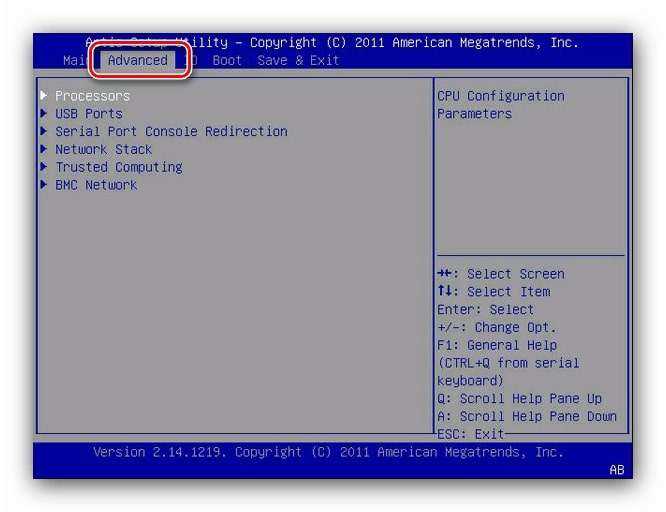
Task: Open the Processors submenu
Action: click(x=93, y=96)
